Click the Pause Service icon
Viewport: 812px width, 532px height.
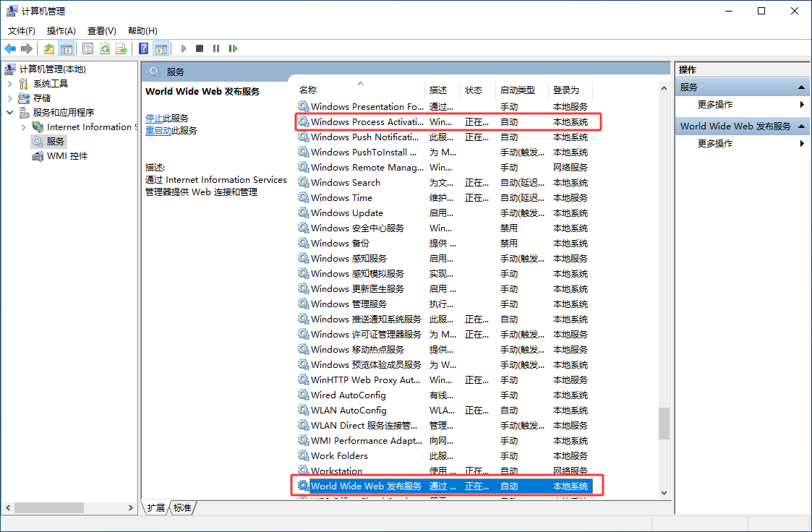(x=216, y=48)
